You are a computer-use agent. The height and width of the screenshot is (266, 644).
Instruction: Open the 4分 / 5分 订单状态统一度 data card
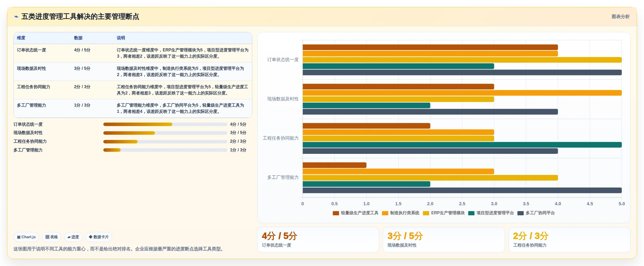pos(318,240)
